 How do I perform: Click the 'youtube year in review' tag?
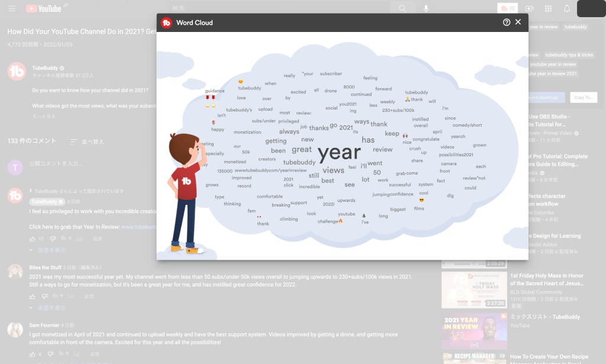pos(553,64)
